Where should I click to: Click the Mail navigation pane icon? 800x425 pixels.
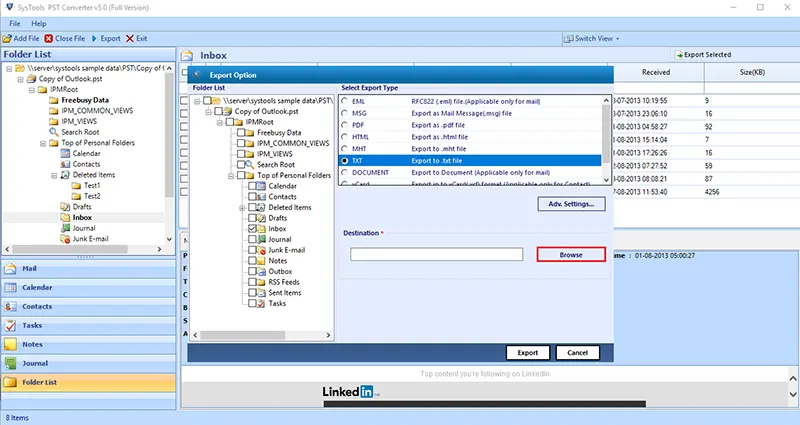pyautogui.click(x=10, y=268)
